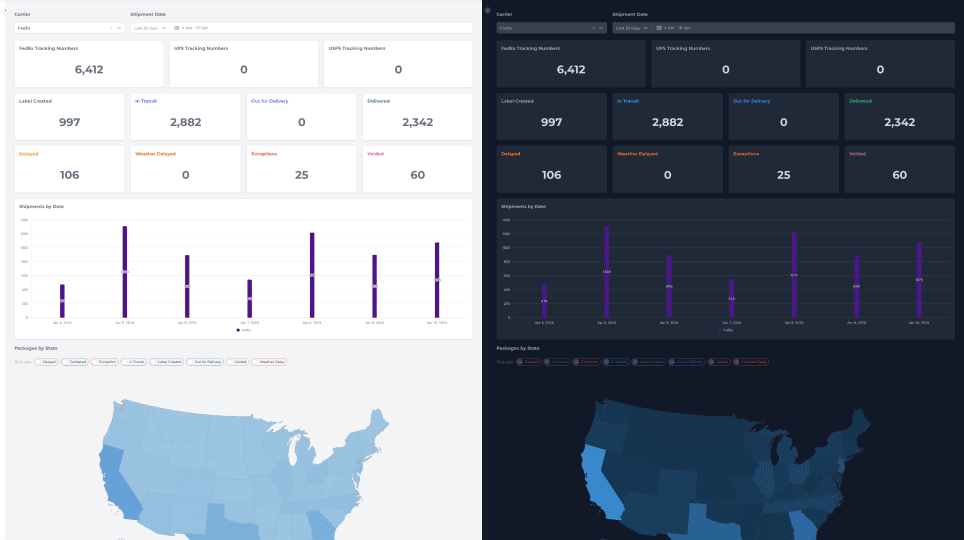Toggle the Delayed status chip, light panel
This screenshot has height=540, width=964.
coord(47,362)
